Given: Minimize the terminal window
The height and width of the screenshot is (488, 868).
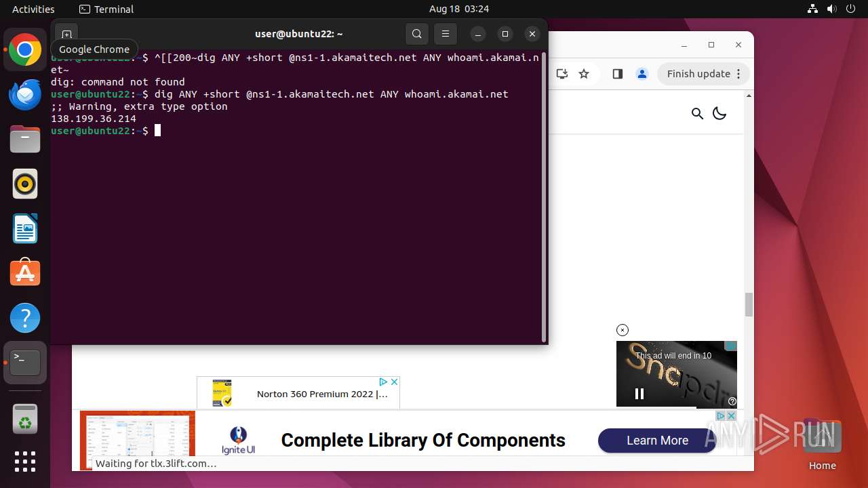Looking at the screenshot, I should (x=478, y=34).
